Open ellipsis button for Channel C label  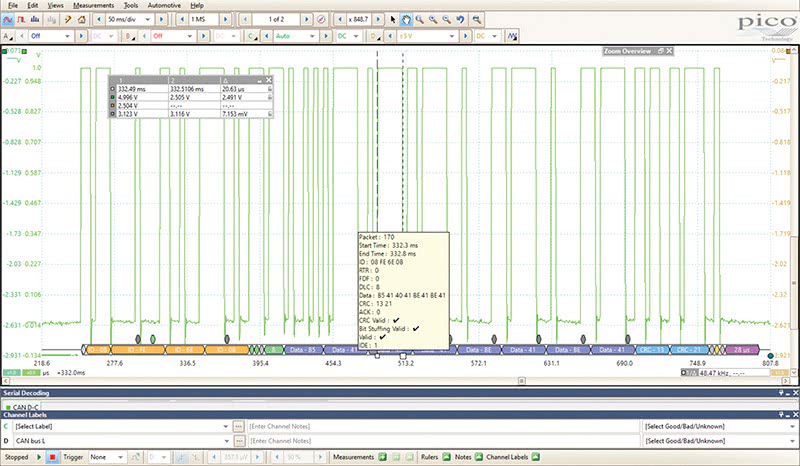tap(238, 426)
